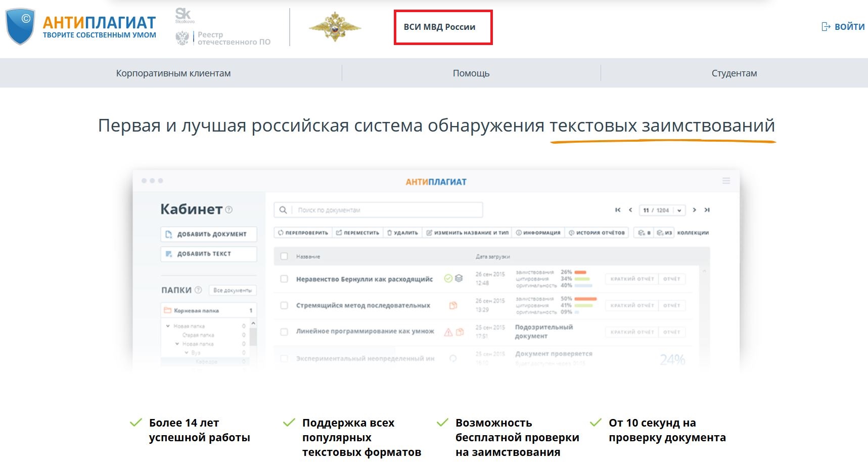Tick the select-all checkbox beside Название
The height and width of the screenshot is (462, 868).
(x=284, y=257)
